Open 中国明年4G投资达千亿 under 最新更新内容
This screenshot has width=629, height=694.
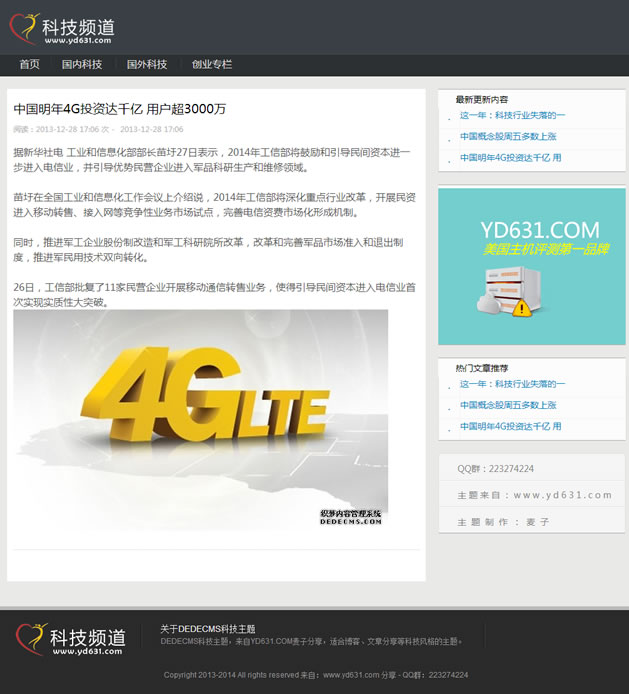(510, 158)
